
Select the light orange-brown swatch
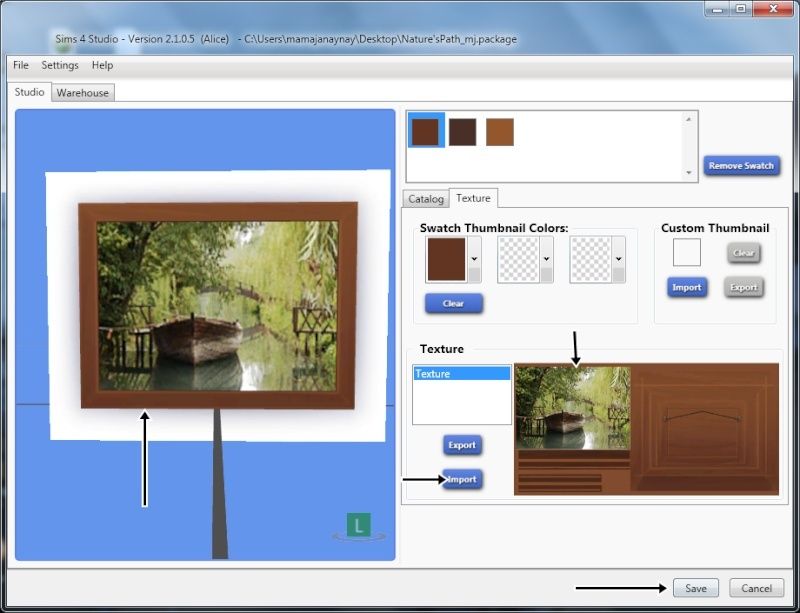click(500, 132)
